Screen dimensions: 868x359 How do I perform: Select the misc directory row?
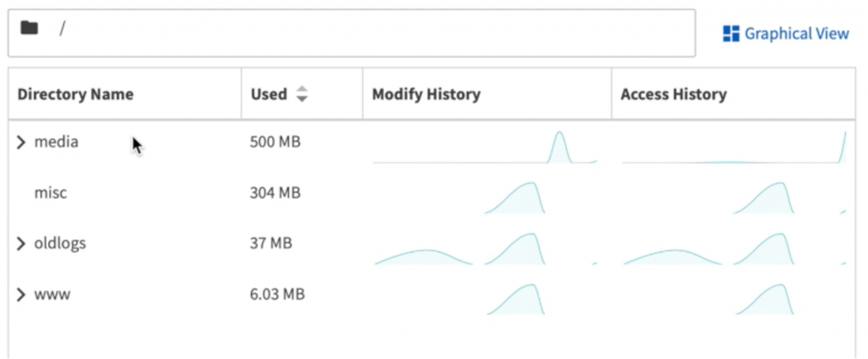pyautogui.click(x=50, y=193)
